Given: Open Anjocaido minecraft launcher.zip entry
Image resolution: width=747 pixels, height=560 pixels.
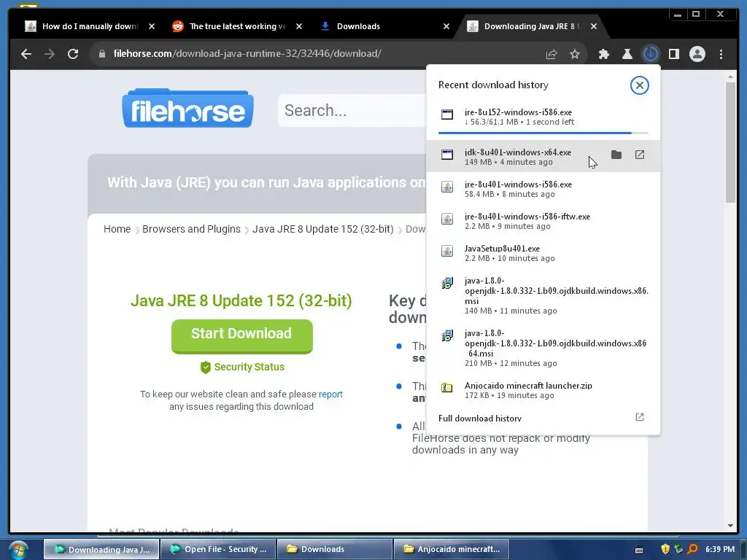Looking at the screenshot, I should coord(543,390).
